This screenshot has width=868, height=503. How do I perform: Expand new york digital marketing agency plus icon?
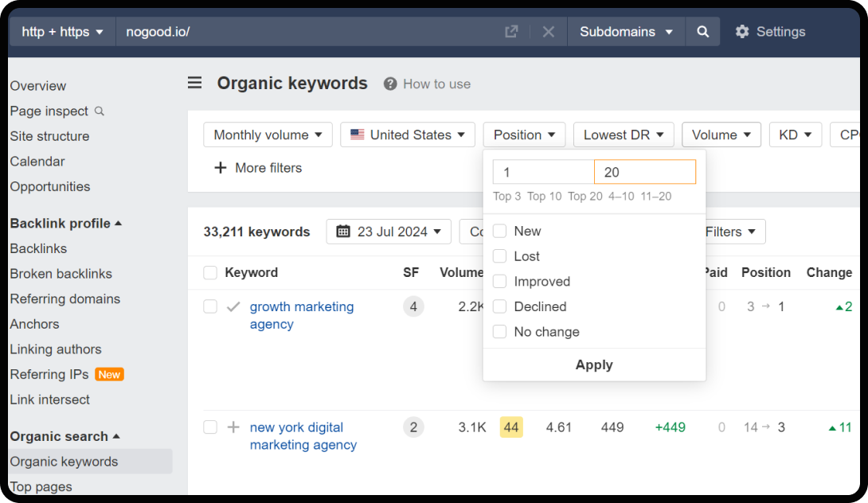coord(233,427)
